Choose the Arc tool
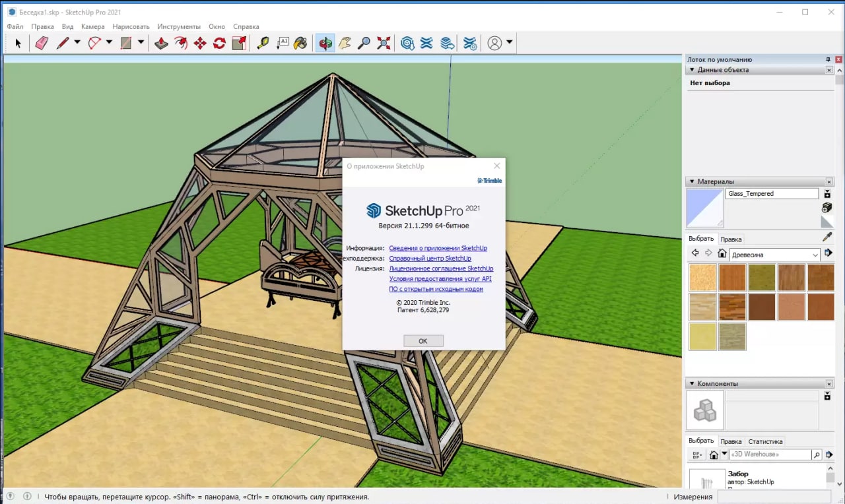845x504 pixels. pos(94,44)
